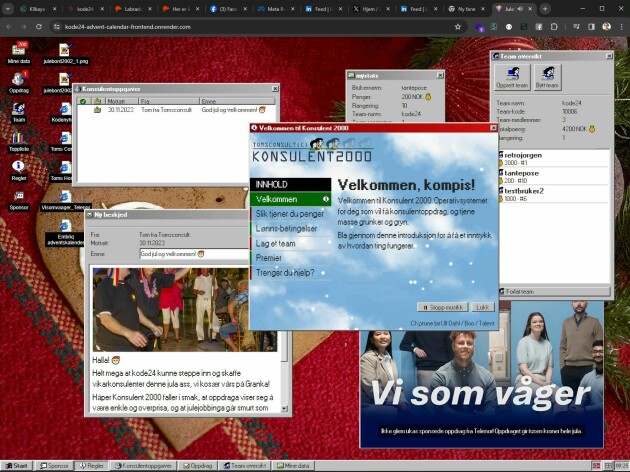The height and width of the screenshot is (472, 630).
Task: Switch to the Meta browser tab
Action: [276, 8]
